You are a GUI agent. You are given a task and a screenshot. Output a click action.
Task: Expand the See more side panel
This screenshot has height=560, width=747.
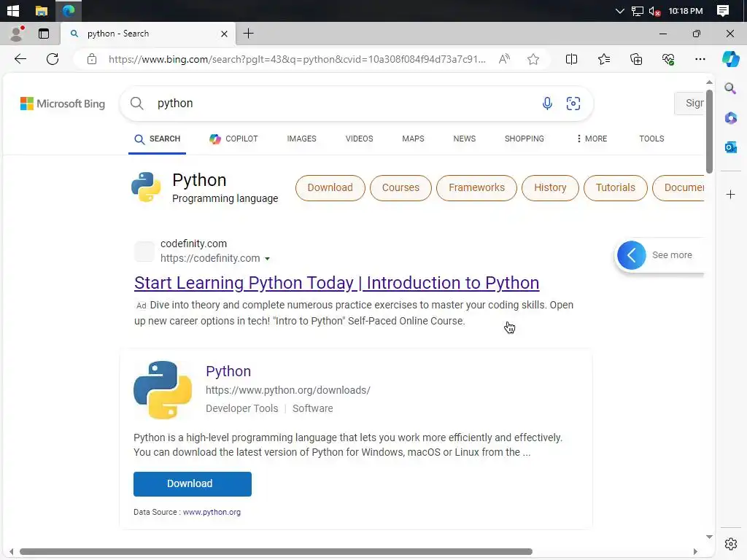coord(659,254)
